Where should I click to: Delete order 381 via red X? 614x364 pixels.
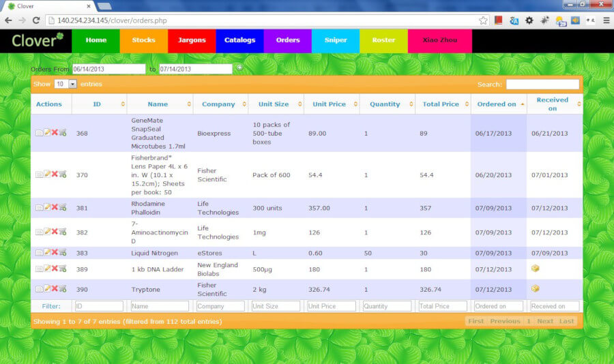tap(55, 207)
